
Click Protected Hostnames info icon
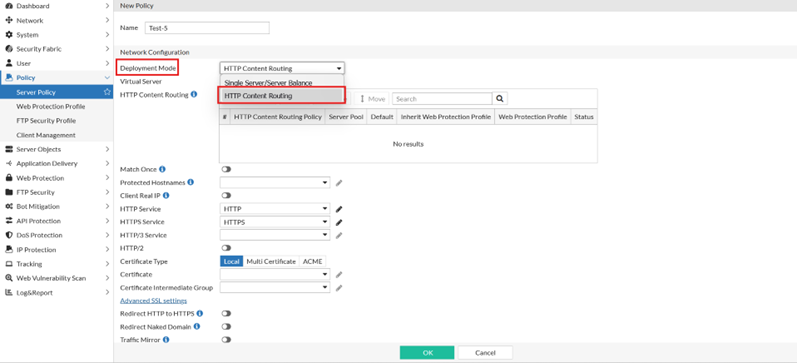click(x=191, y=182)
